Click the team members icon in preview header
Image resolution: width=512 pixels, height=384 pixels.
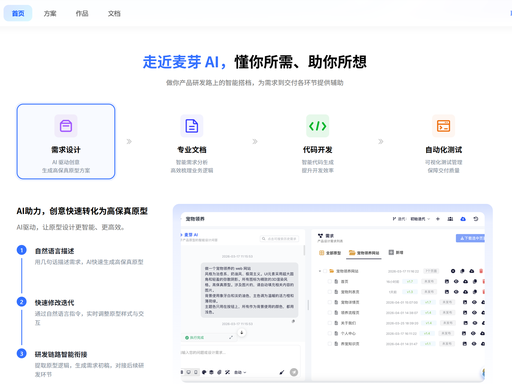450,219
